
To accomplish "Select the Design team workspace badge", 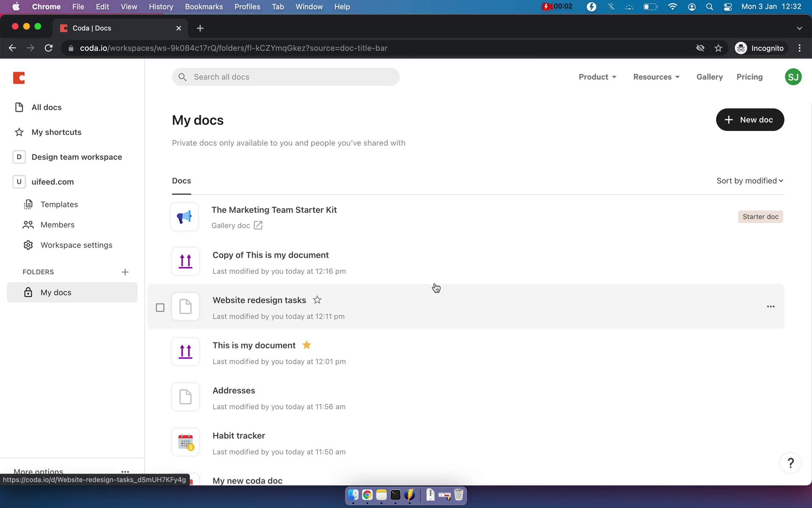I will pos(19,157).
